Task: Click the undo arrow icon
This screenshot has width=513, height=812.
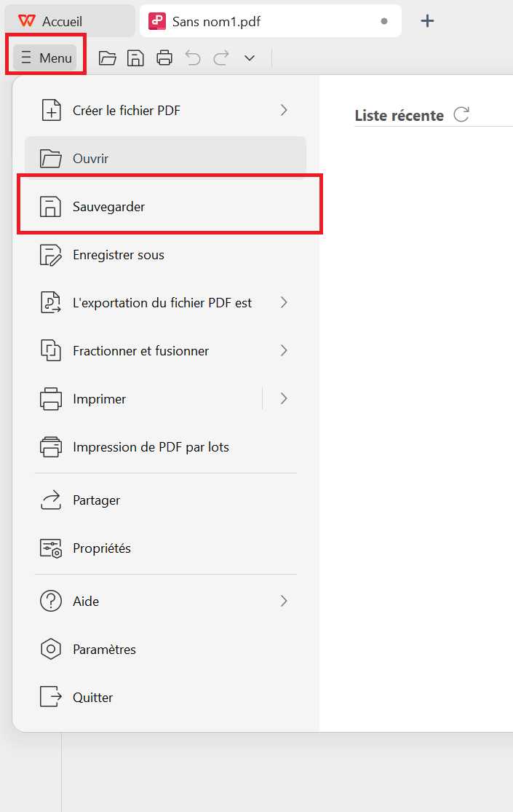Action: [193, 58]
